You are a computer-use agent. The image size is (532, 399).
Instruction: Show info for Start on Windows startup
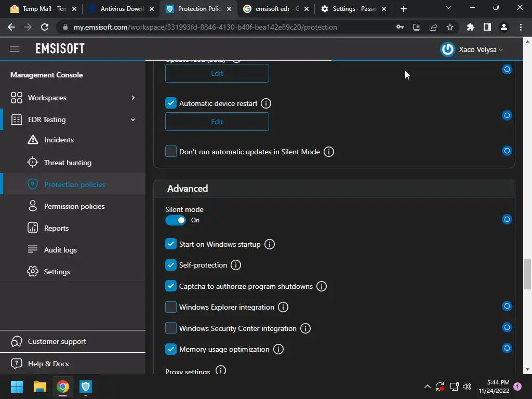point(270,244)
